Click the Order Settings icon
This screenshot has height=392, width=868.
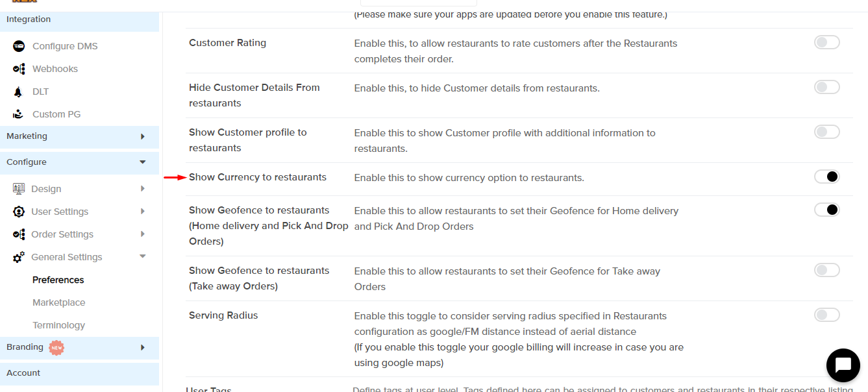19,234
